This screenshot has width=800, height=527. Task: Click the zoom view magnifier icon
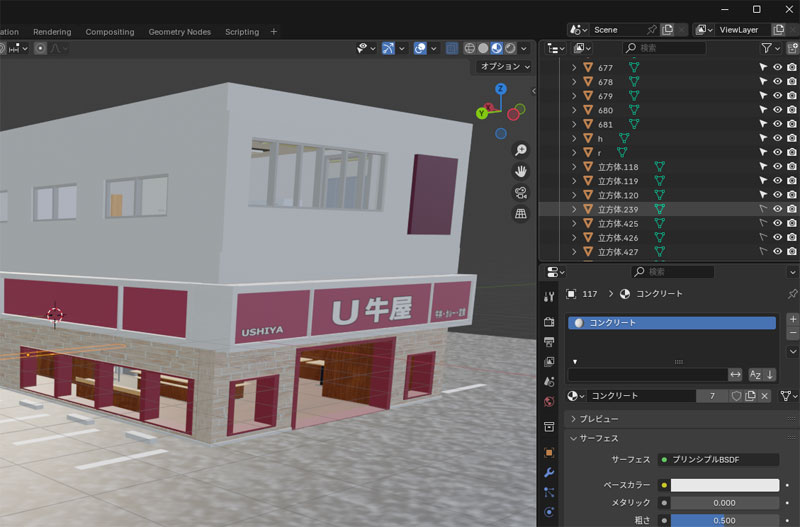[x=520, y=150]
